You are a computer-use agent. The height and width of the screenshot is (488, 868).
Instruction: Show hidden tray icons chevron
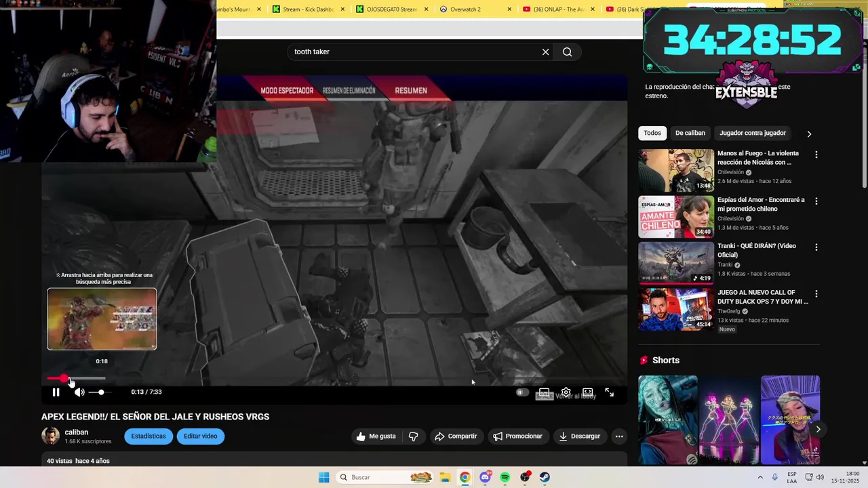(759, 477)
